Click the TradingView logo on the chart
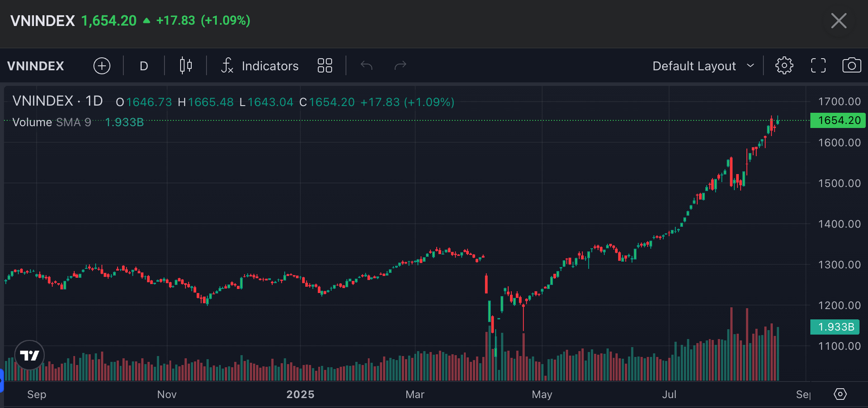Screen dimensions: 868x408 [x=29, y=355]
